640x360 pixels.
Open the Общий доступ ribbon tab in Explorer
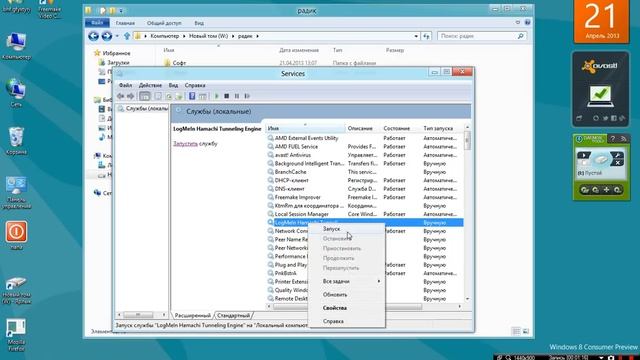[164, 23]
